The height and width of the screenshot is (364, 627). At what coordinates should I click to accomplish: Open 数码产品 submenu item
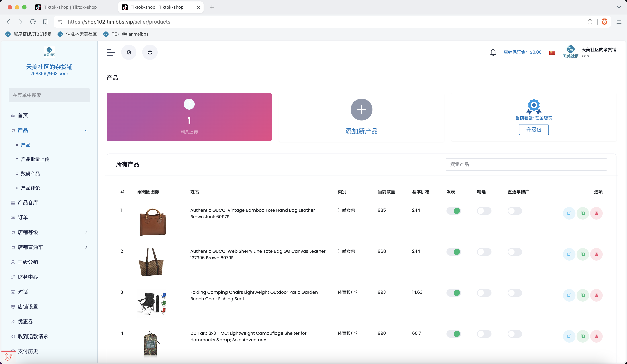pyautogui.click(x=30, y=174)
